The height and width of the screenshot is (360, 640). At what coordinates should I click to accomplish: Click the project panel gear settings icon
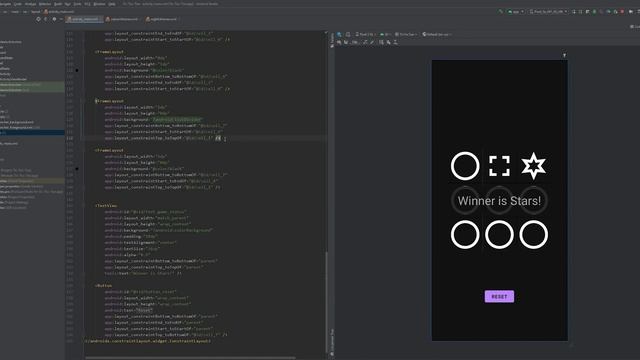click(x=54, y=19)
